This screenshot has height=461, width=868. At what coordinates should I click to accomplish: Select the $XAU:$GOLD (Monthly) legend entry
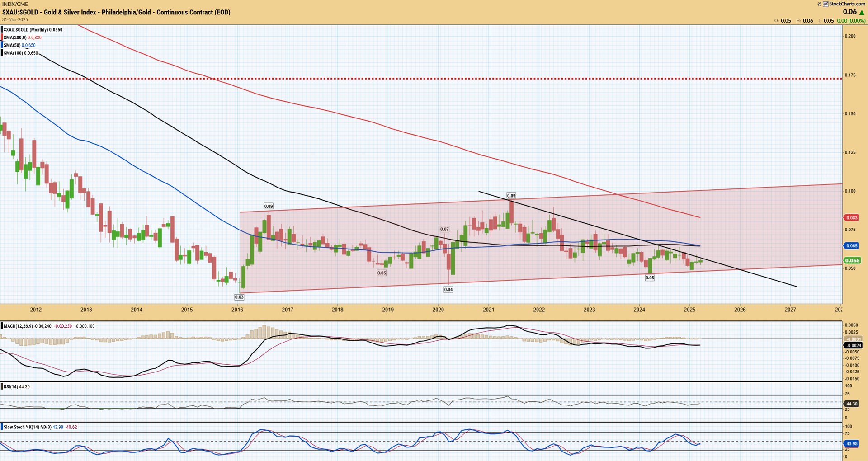pos(33,30)
